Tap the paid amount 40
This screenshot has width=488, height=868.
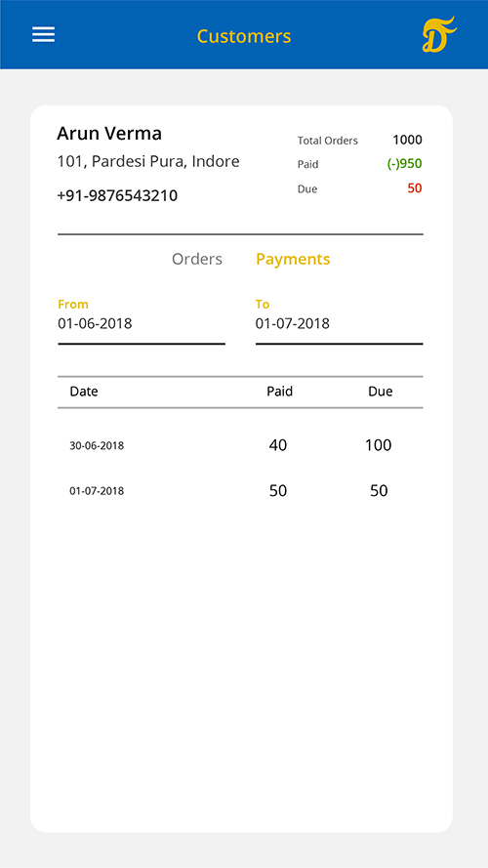coord(278,445)
